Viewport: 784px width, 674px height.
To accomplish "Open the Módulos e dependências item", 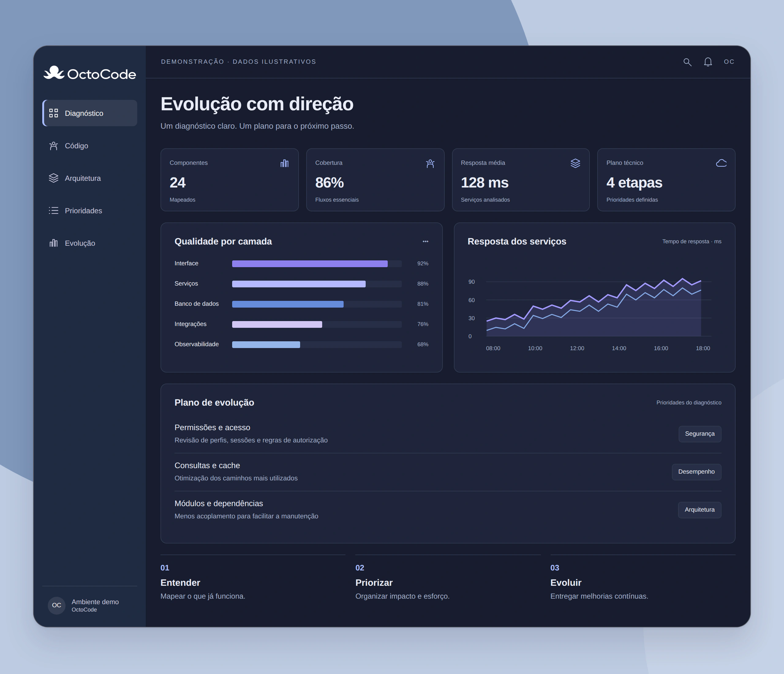I will pyautogui.click(x=448, y=510).
